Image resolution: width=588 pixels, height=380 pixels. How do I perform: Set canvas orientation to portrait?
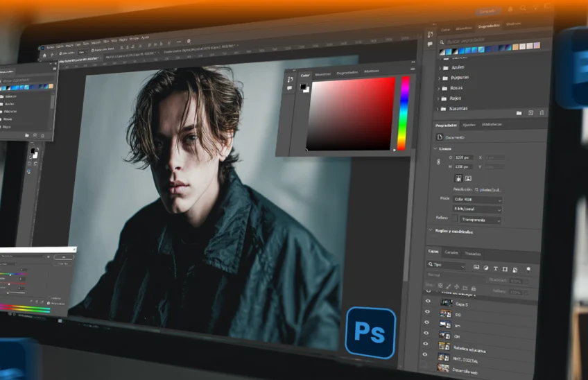click(458, 178)
